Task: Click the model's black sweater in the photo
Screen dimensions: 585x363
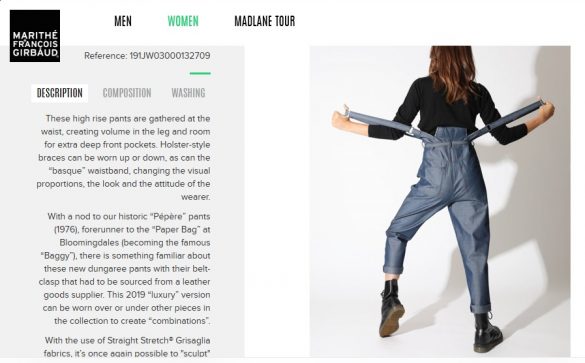Action: (x=448, y=108)
